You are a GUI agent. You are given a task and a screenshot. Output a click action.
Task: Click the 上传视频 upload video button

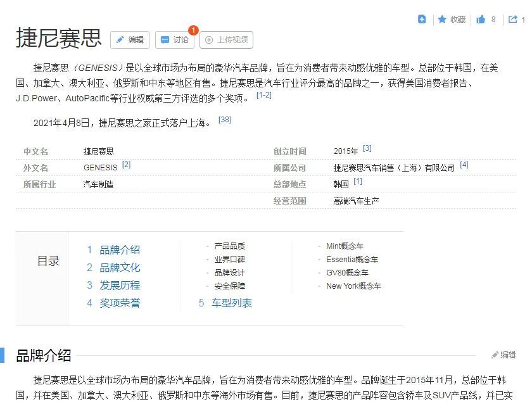coord(226,40)
